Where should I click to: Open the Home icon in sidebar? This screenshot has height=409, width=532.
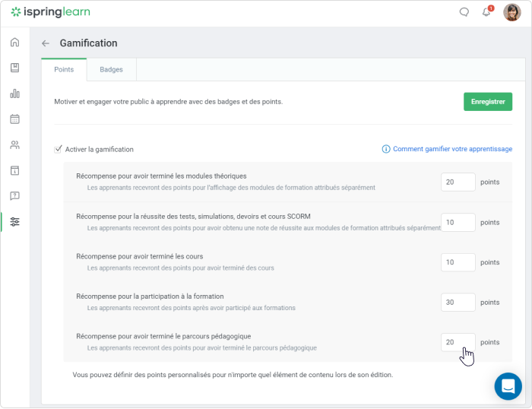14,42
